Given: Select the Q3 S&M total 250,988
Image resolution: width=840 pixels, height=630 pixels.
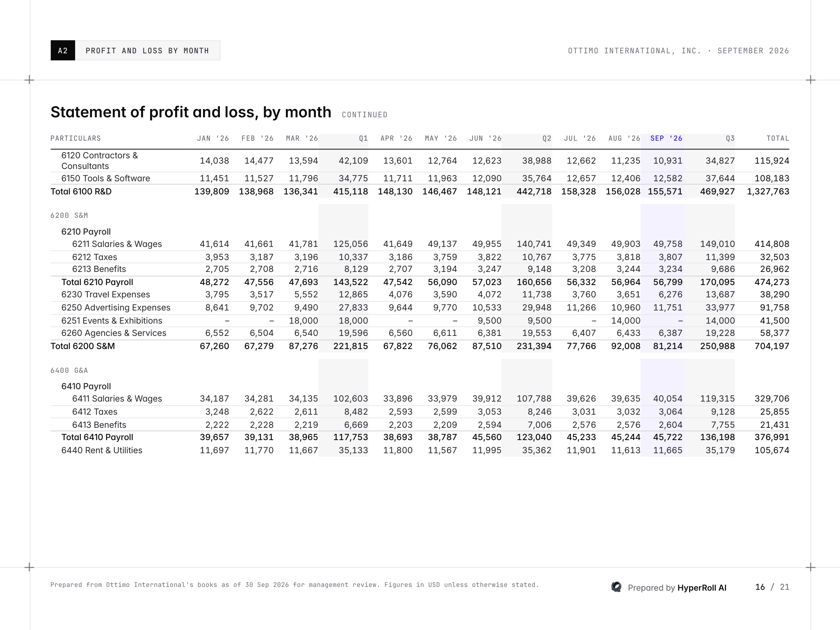Looking at the screenshot, I should pos(717,346).
